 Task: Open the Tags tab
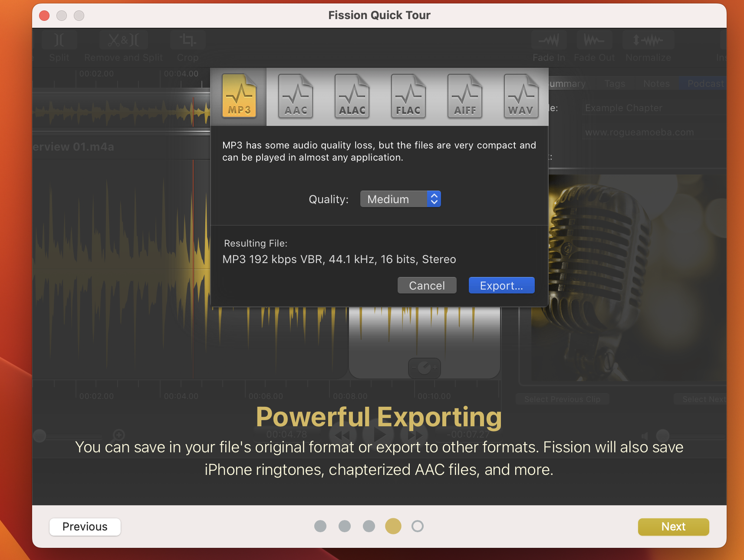tap(615, 83)
